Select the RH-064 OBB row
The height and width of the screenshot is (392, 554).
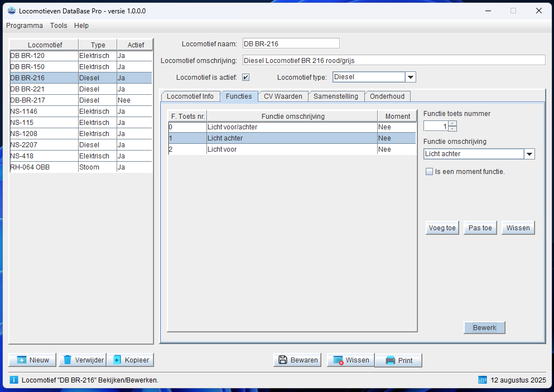(81, 167)
